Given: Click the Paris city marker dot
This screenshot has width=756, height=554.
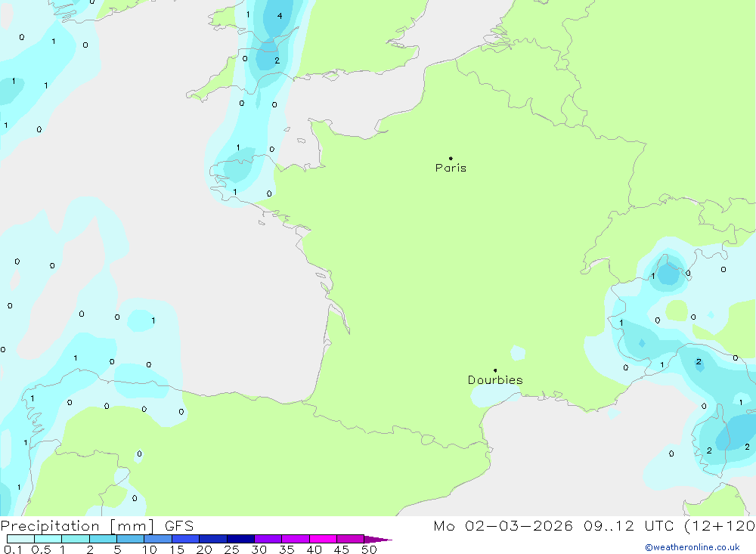Looking at the screenshot, I should tap(451, 158).
